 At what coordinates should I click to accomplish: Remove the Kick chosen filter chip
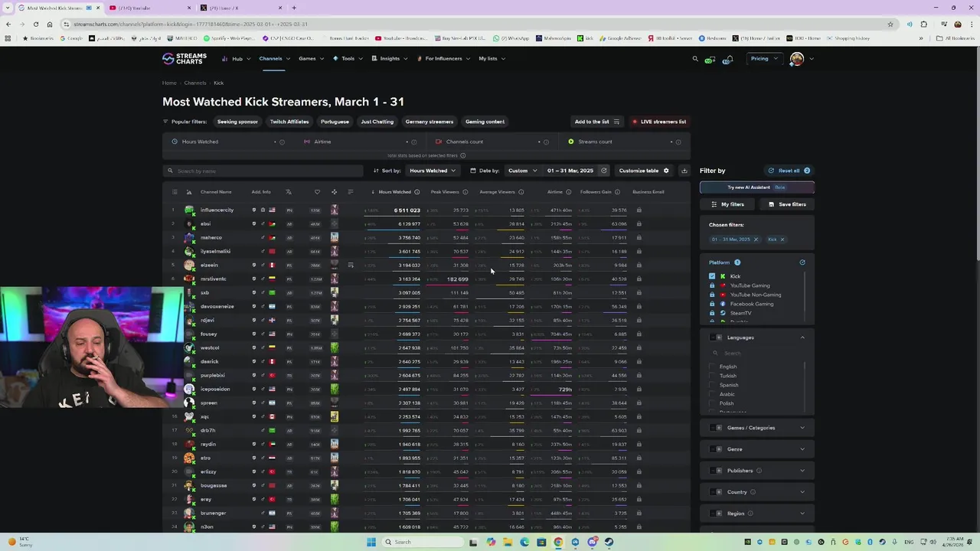pos(782,240)
